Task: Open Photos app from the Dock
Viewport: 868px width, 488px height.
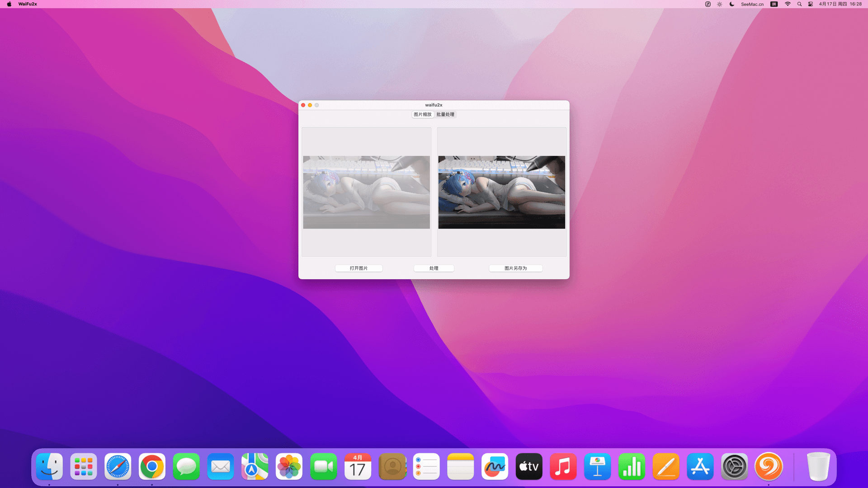Action: point(289,466)
